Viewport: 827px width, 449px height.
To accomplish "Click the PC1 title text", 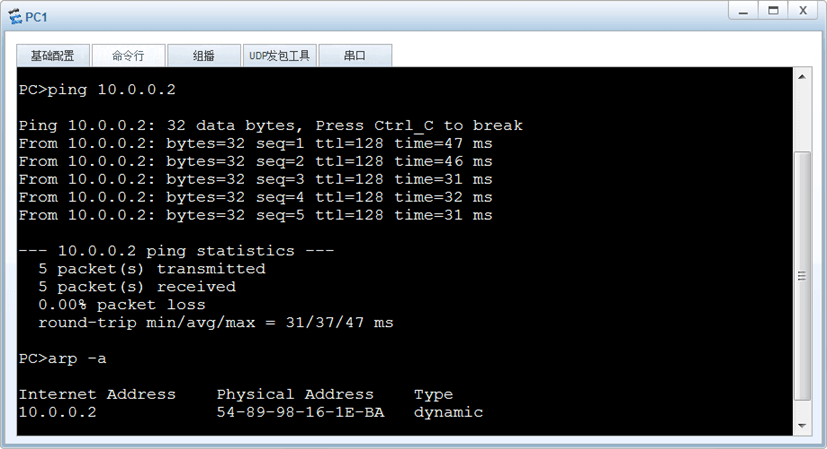I will point(36,17).
